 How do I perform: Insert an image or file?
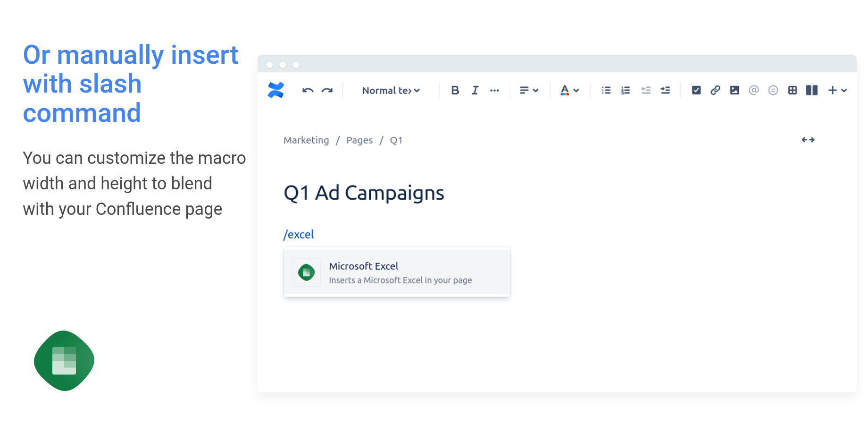coord(734,90)
